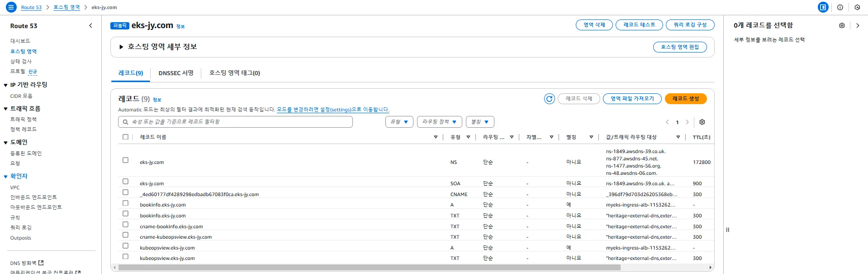Click 쿼리 로깅 구성 button

pyautogui.click(x=690, y=25)
